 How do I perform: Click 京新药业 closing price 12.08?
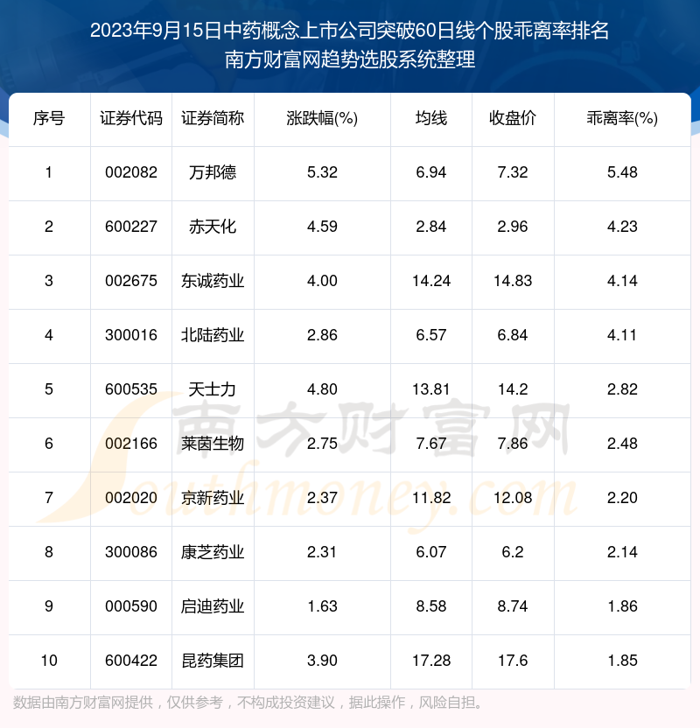[x=513, y=498]
